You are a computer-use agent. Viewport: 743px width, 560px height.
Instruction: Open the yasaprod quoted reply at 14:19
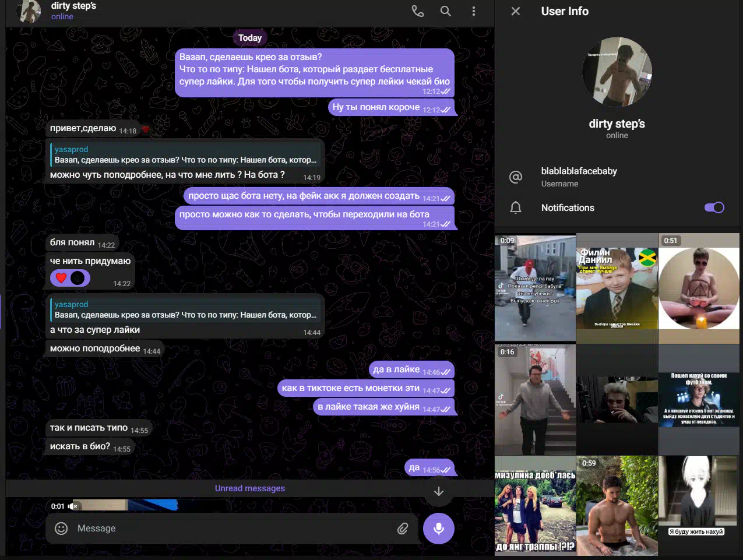[x=185, y=155]
